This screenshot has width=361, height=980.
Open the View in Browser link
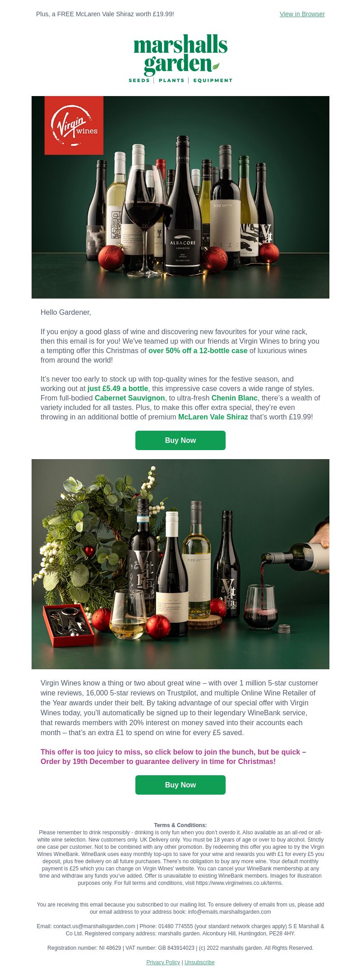(302, 14)
